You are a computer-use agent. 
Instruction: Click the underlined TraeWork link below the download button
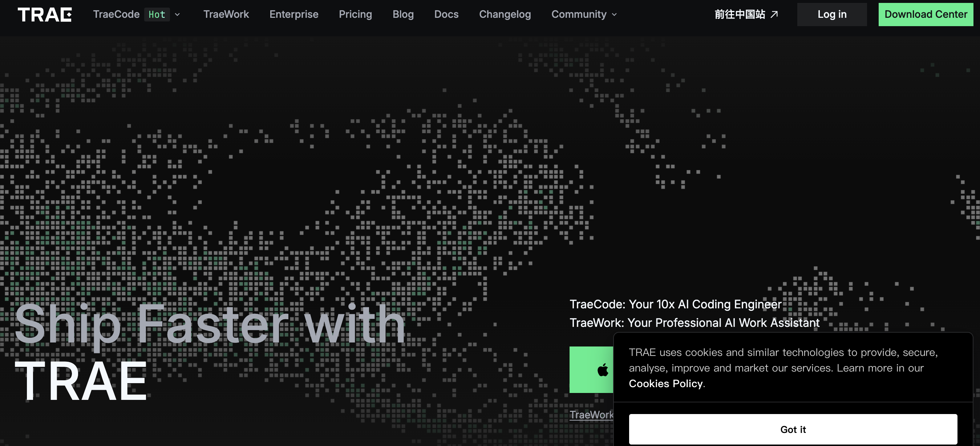click(591, 415)
